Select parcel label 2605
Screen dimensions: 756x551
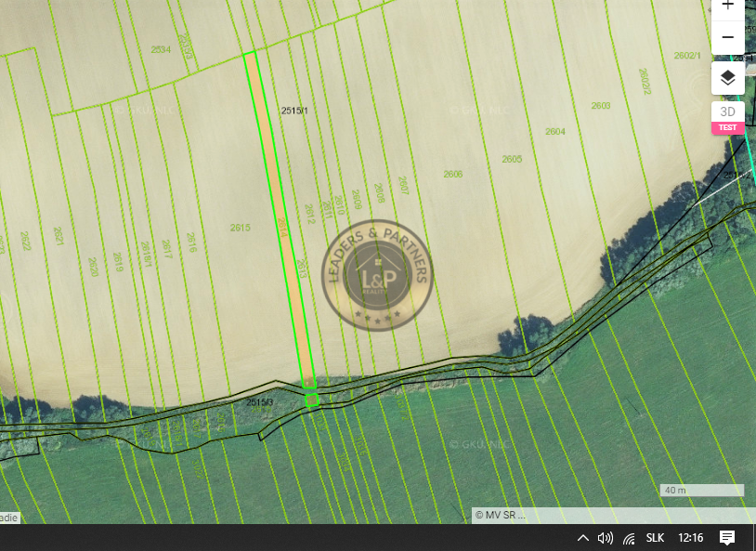tap(512, 159)
